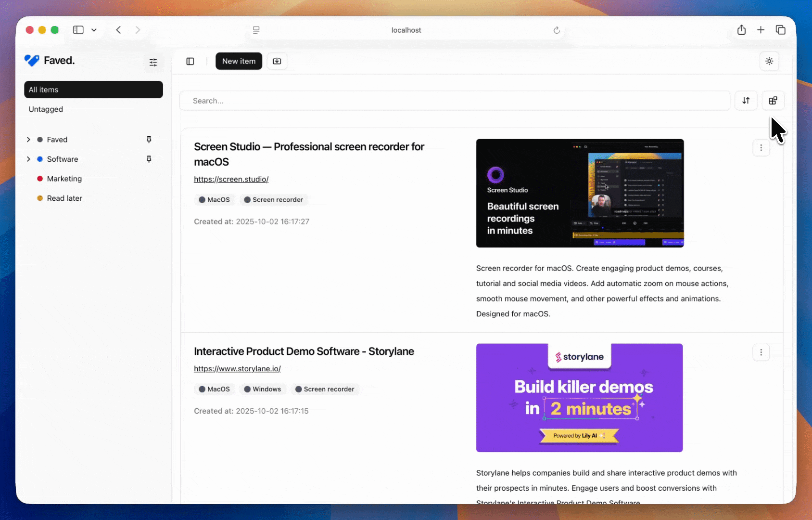Toggle the sidebar panel icon beside New item
The width and height of the screenshot is (812, 520).
(190, 61)
